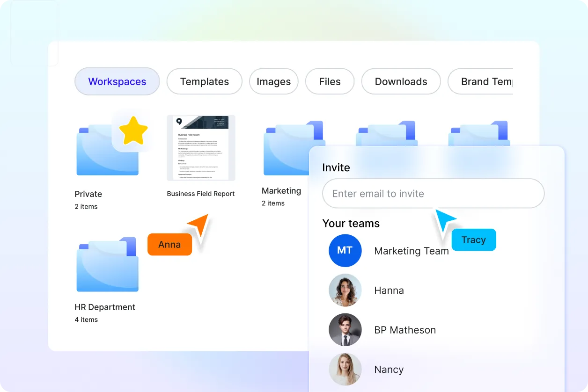Open the Files tab
The image size is (588, 392).
(x=330, y=81)
